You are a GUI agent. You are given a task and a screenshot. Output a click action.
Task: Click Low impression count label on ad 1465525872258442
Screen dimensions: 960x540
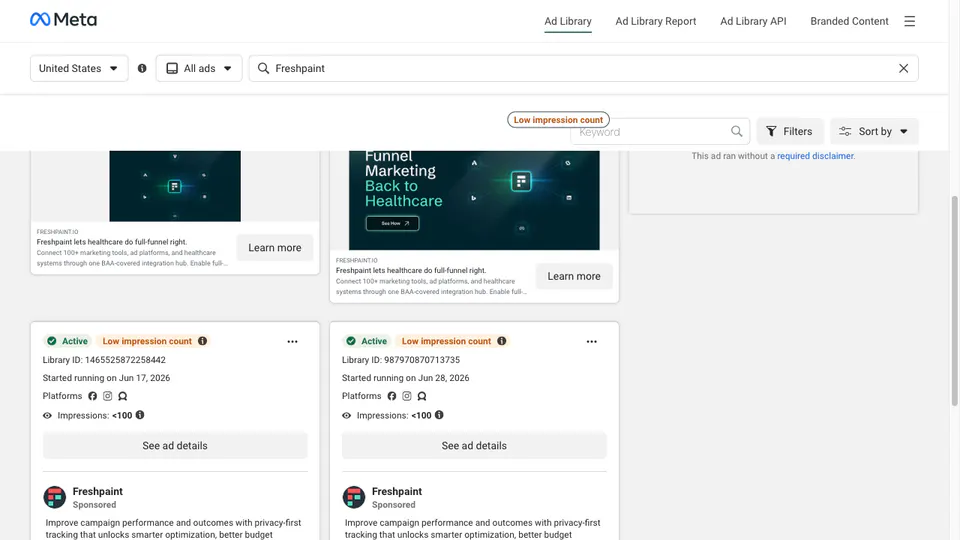(147, 341)
